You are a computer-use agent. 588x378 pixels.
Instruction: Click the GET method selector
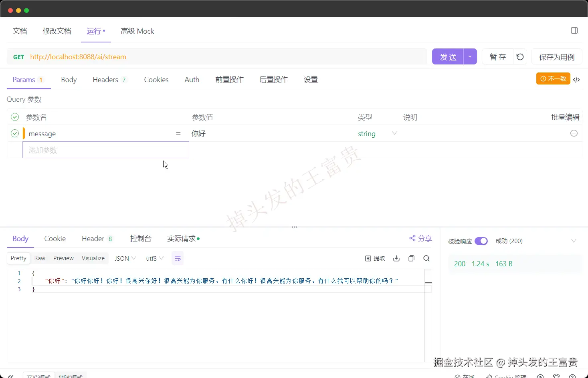click(x=19, y=57)
